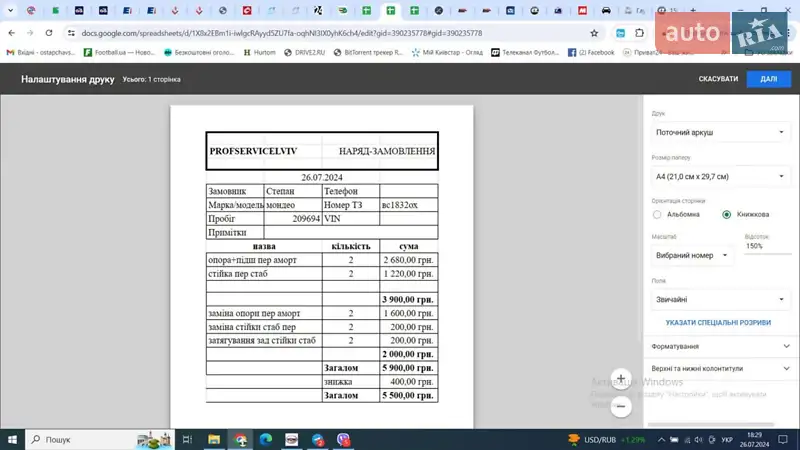Click the Windows Start button
The image size is (800, 450).
[13, 439]
